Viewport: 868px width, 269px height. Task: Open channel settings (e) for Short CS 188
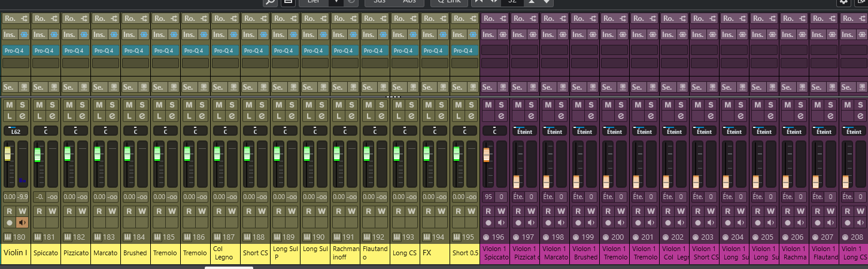pyautogui.click(x=262, y=115)
